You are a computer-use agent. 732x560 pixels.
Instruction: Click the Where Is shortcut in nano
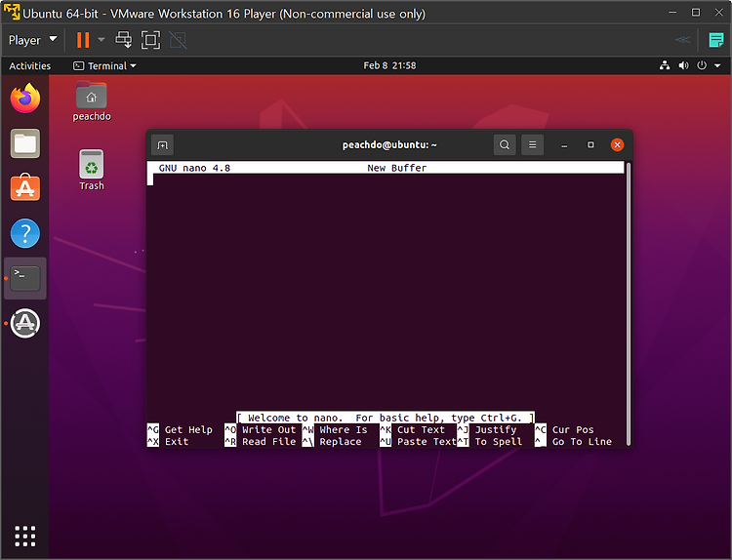coord(335,430)
